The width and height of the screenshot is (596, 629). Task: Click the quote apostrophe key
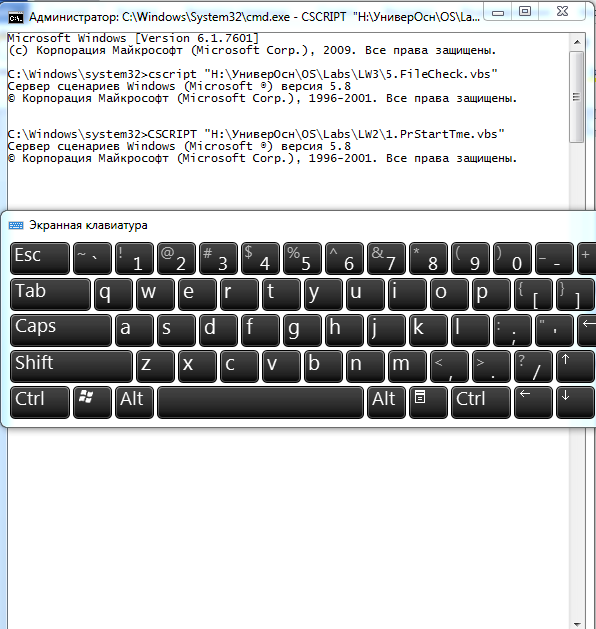coord(554,331)
